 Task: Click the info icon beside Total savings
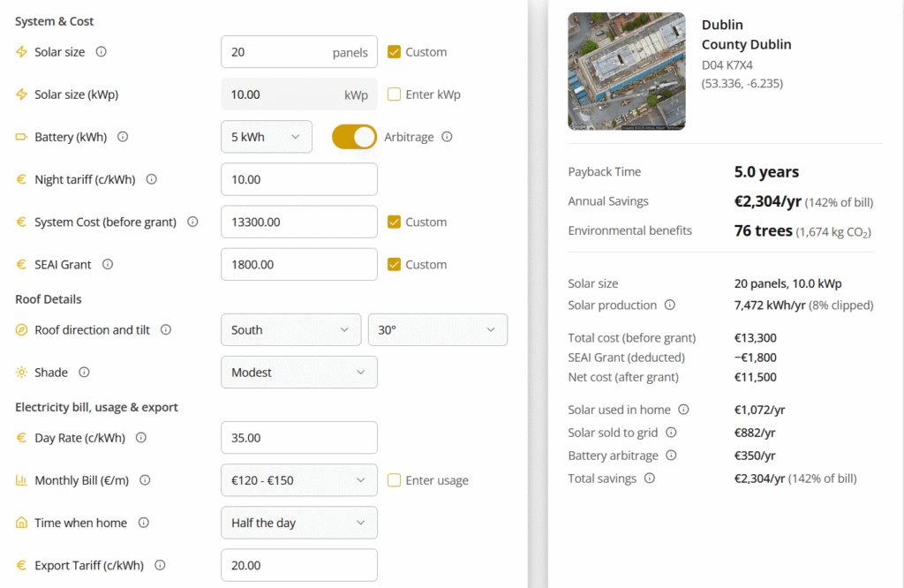click(650, 478)
